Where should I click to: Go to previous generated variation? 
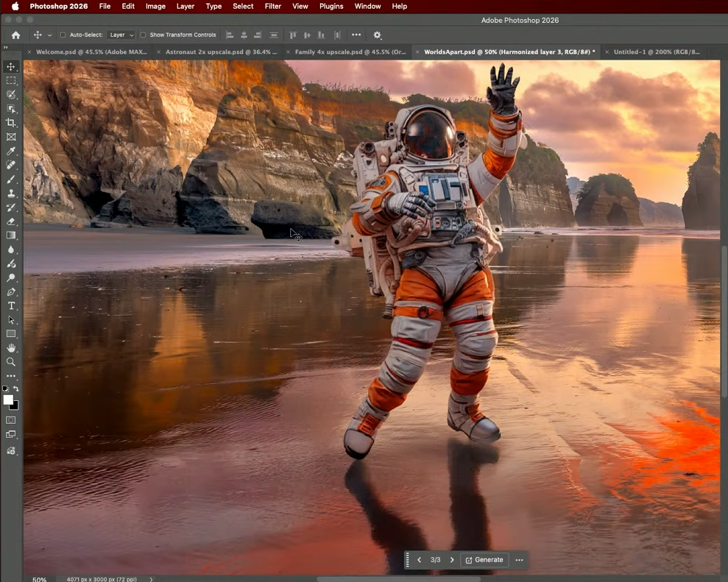[420, 560]
